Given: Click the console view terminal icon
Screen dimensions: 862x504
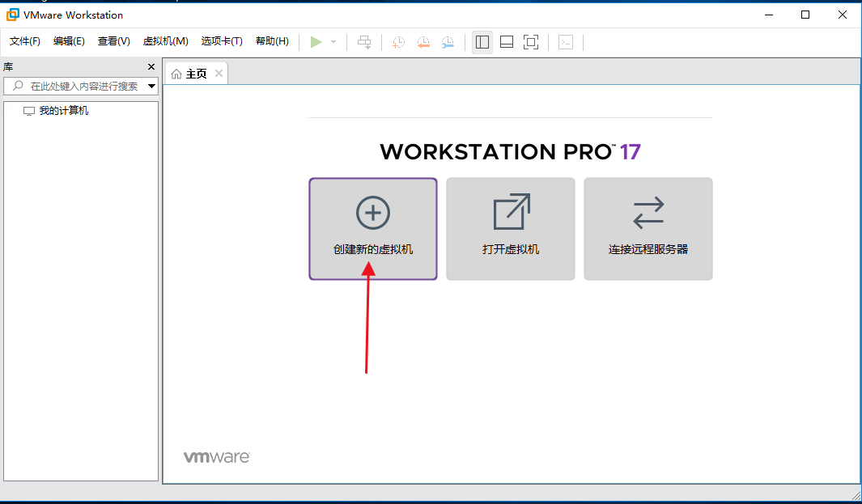Looking at the screenshot, I should 566,42.
